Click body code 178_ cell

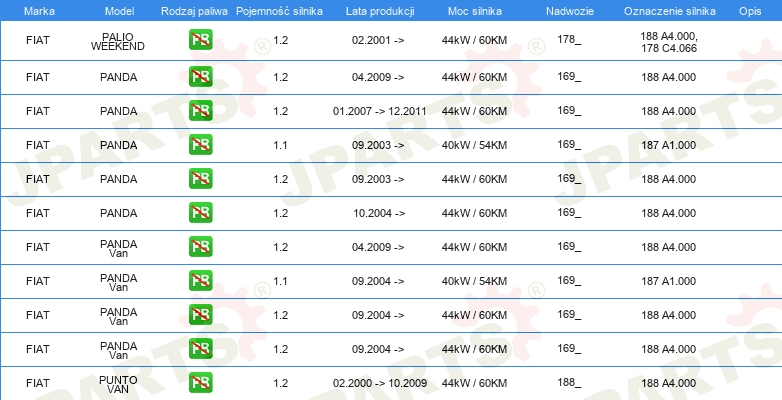pos(570,40)
